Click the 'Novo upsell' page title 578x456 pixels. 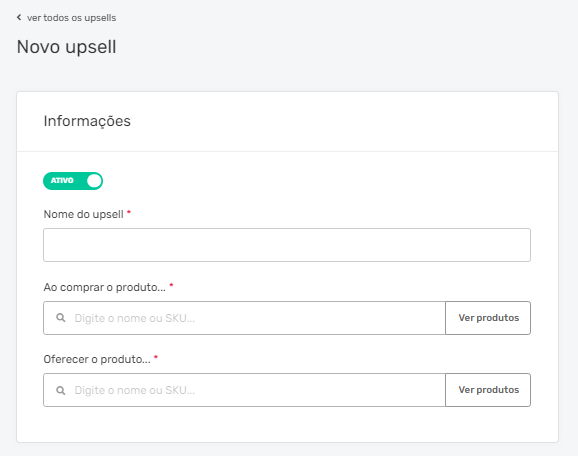(66, 47)
